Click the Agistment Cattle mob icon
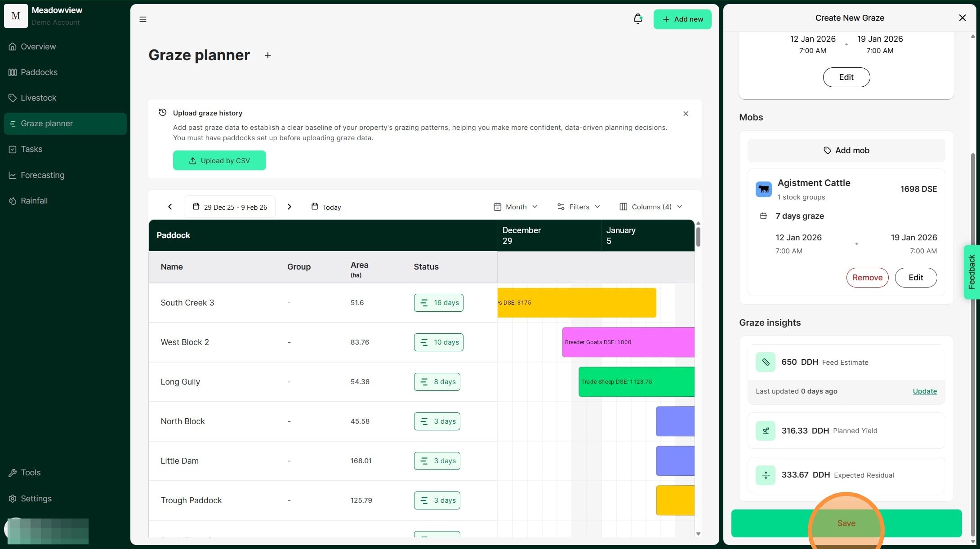 tap(763, 189)
